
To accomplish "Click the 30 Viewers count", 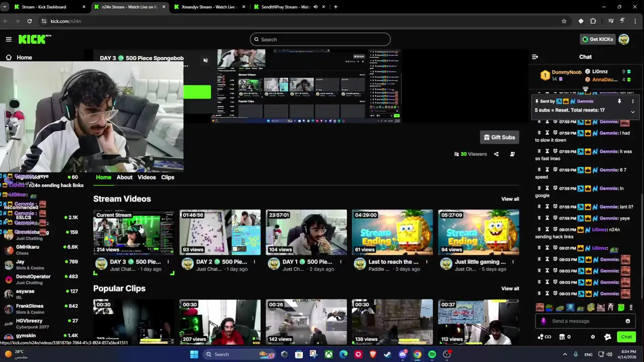I will (470, 154).
